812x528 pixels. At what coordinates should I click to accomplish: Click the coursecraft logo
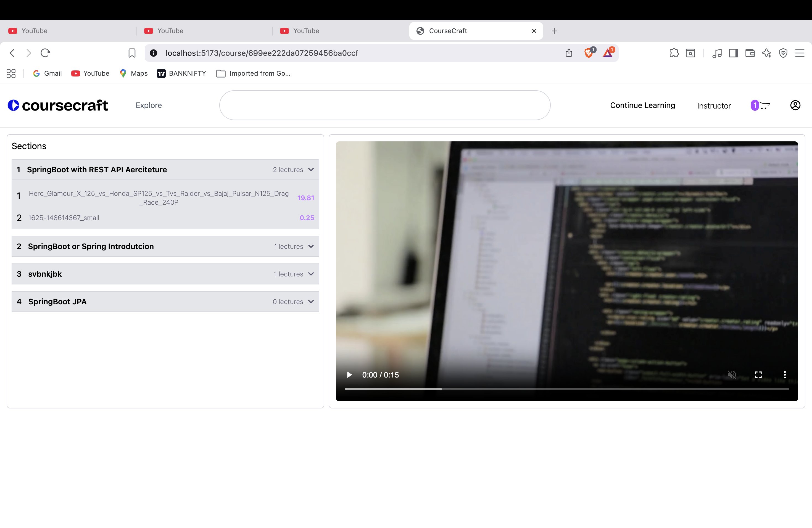pos(58,105)
